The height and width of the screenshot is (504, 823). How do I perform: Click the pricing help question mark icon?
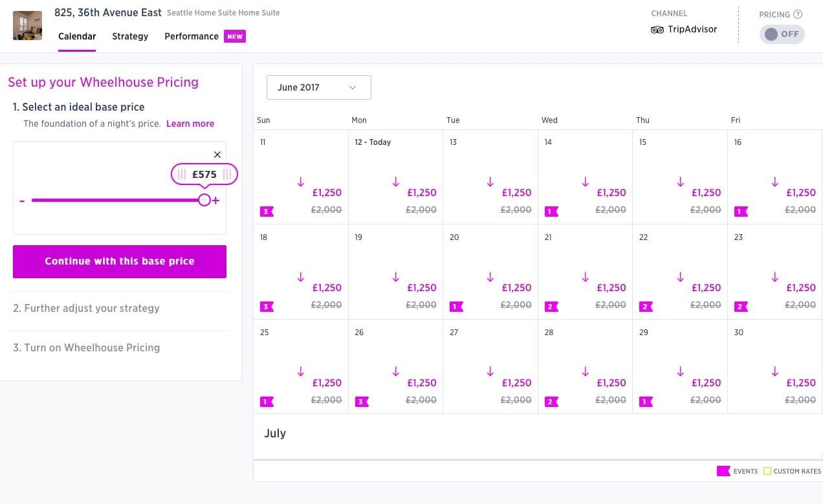tap(798, 14)
